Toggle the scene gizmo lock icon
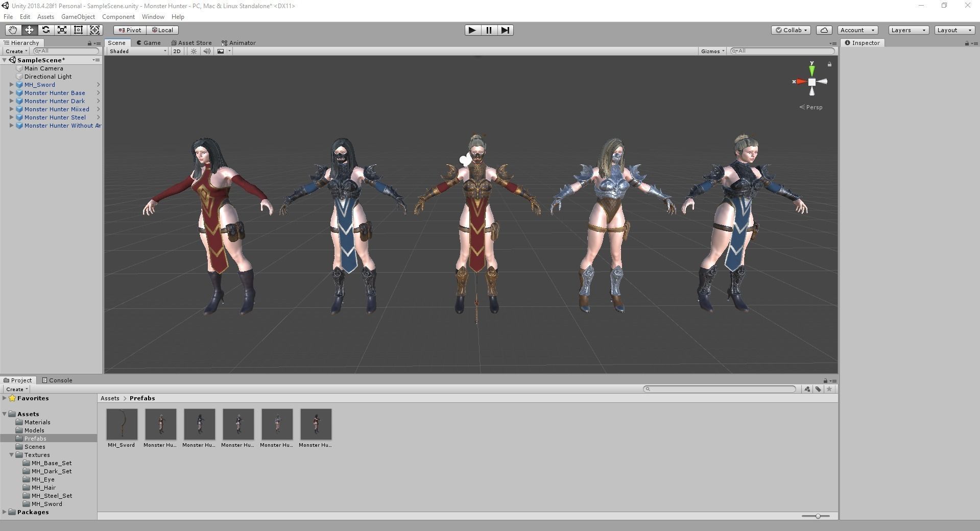The width and height of the screenshot is (980, 531). click(829, 64)
